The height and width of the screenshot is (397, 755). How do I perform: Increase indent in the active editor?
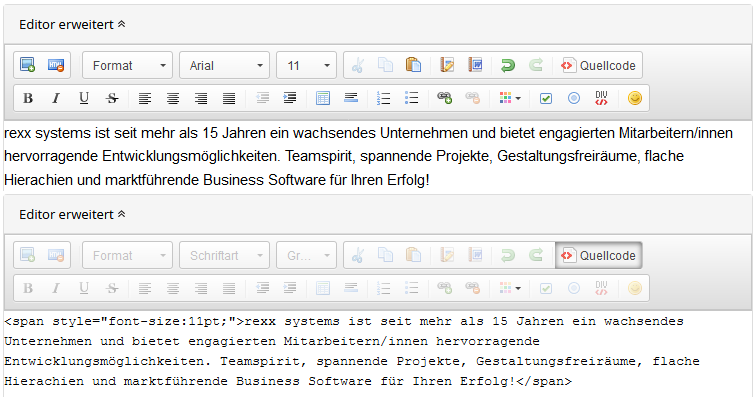(x=290, y=98)
